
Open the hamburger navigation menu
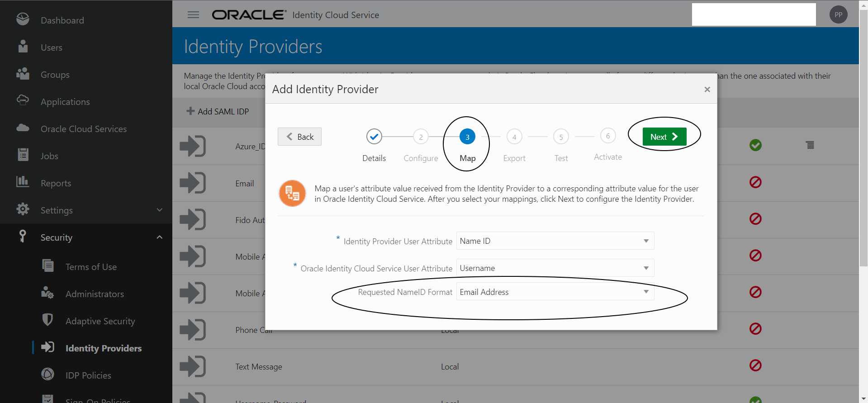pos(193,15)
